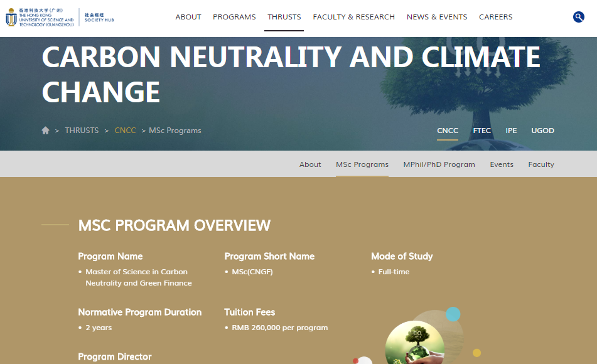Click the search magnifier icon
Image resolution: width=597 pixels, height=364 pixels.
point(578,17)
